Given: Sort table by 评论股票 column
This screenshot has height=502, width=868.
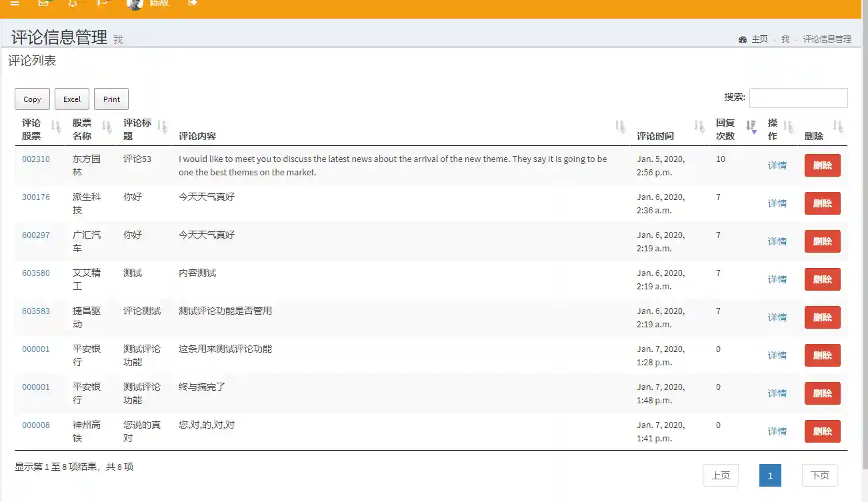Looking at the screenshot, I should 56,127.
